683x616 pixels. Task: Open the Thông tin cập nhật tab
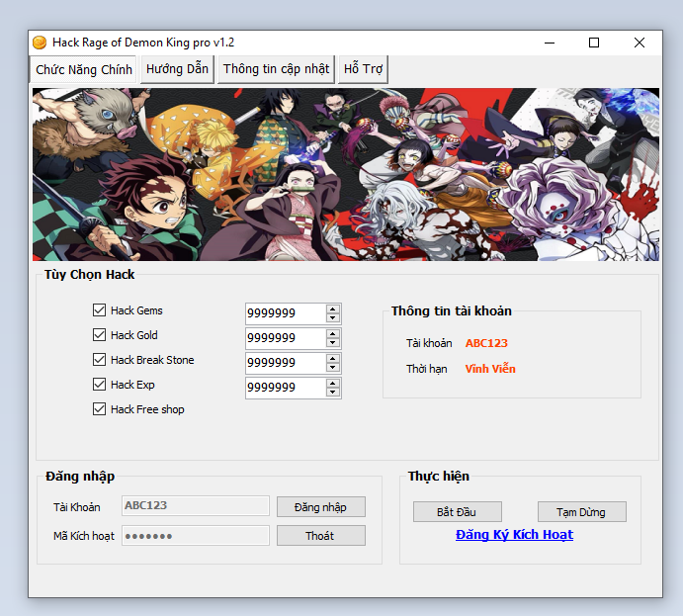276,69
